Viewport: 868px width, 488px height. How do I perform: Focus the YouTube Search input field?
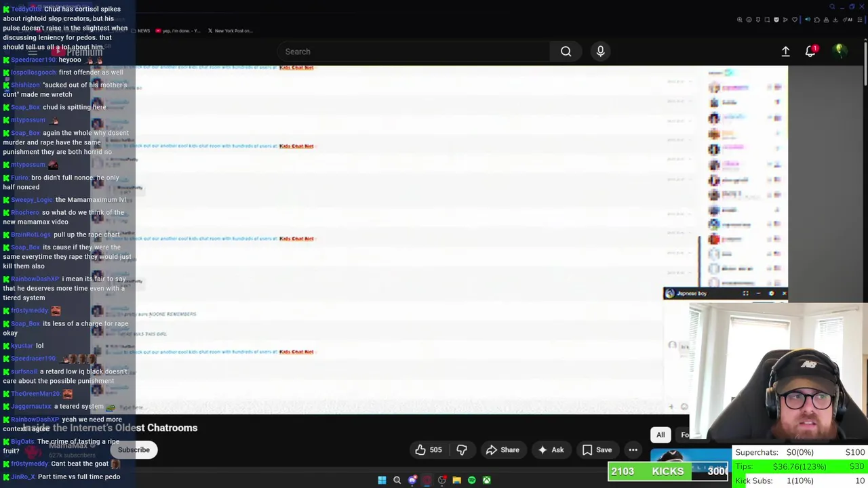click(414, 52)
